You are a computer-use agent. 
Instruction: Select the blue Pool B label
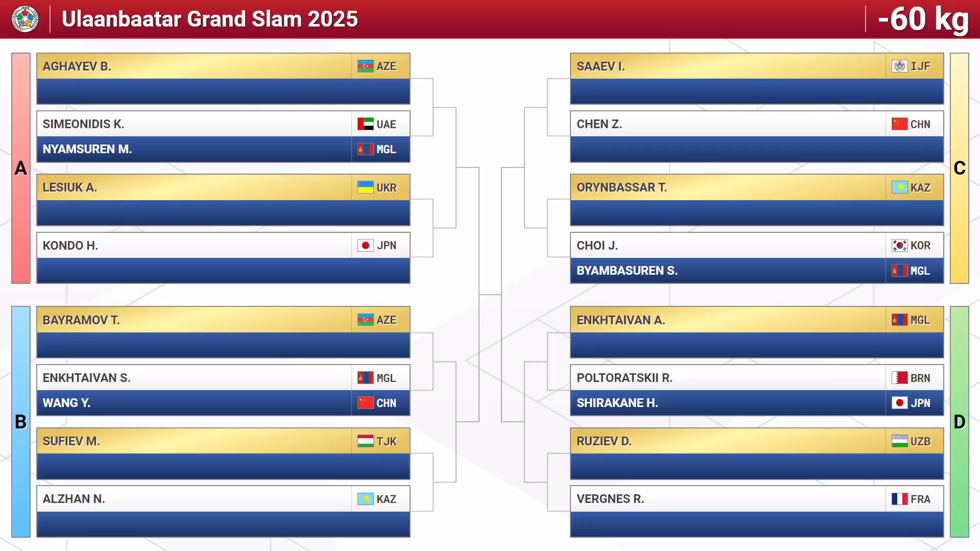21,422
